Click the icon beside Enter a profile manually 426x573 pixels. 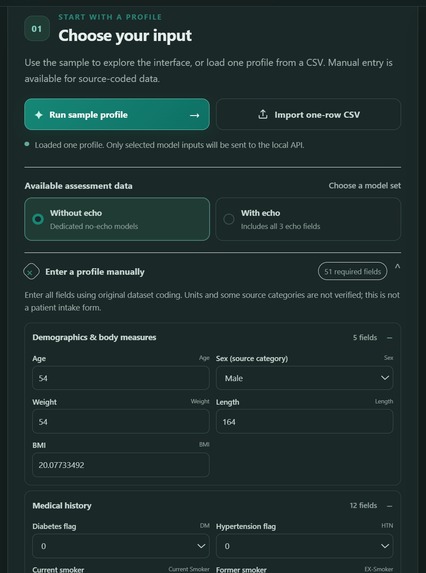[31, 272]
